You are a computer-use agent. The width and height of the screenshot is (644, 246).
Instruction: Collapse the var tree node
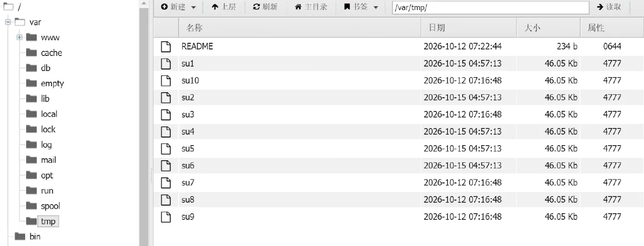(8, 22)
